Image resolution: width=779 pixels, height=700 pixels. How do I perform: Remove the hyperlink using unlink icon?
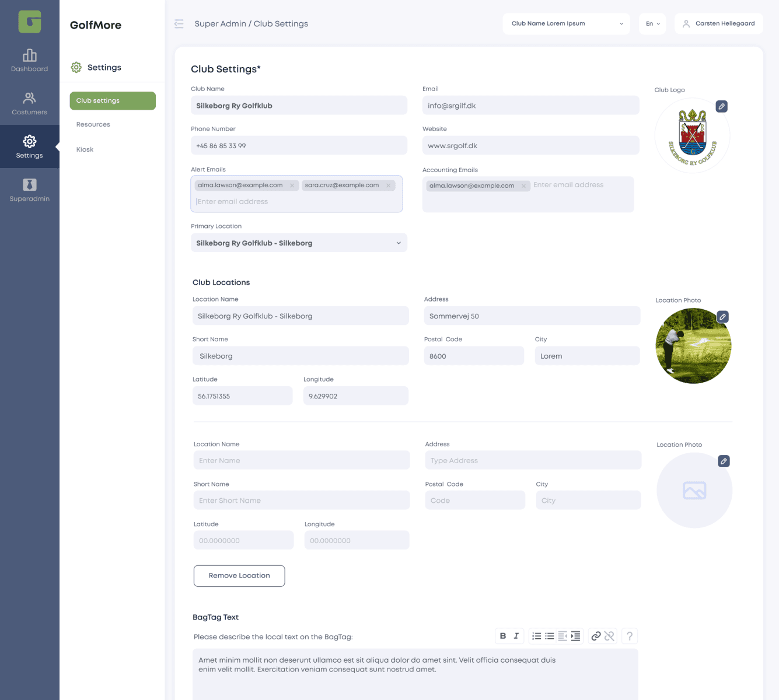(609, 636)
